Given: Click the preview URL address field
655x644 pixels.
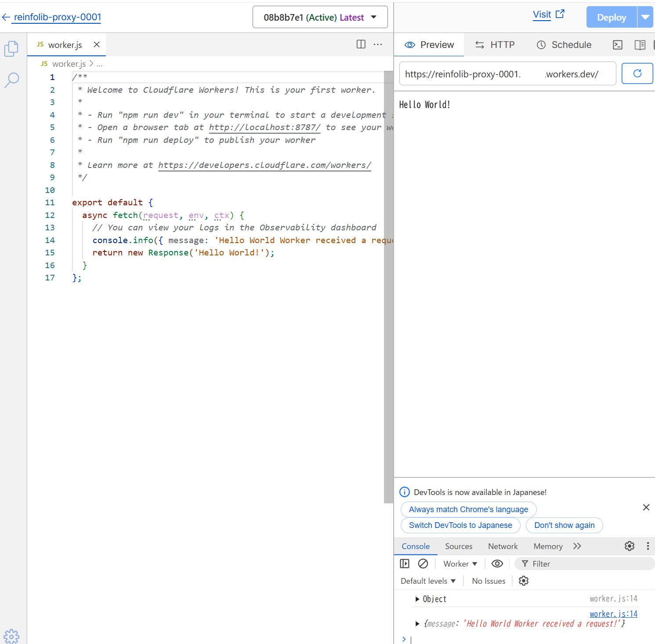Looking at the screenshot, I should click(508, 74).
